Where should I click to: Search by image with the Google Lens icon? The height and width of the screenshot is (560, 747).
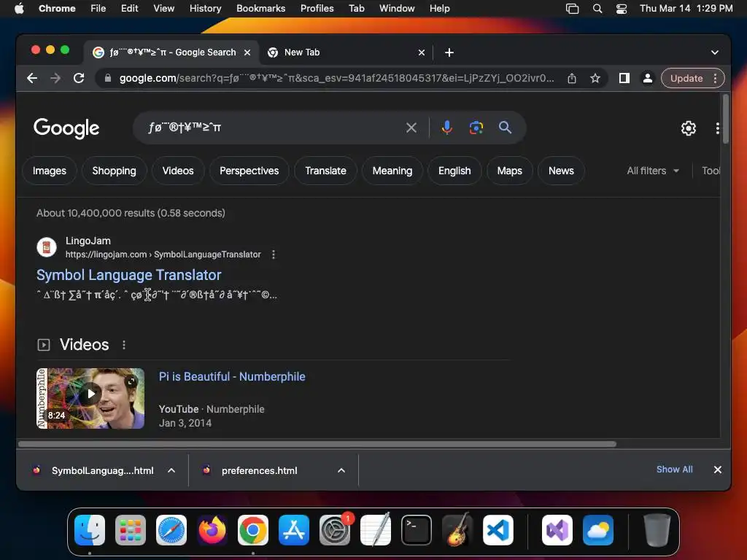[x=476, y=128]
